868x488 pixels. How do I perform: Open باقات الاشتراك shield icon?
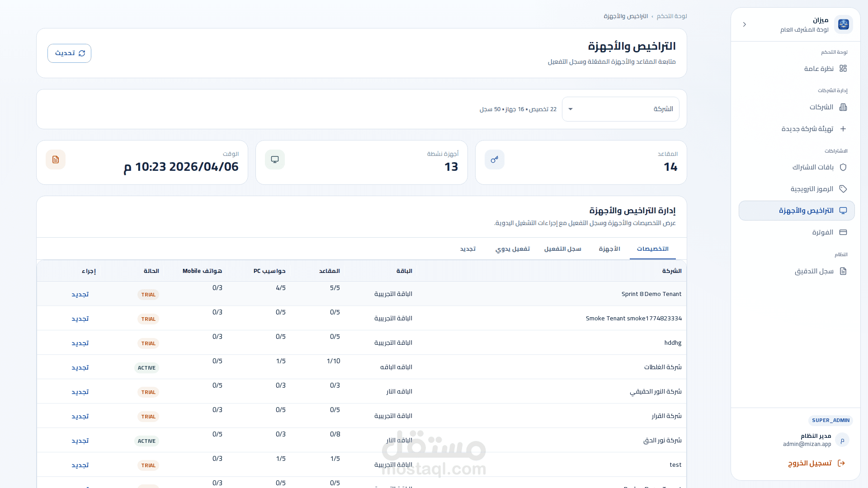pos(843,167)
